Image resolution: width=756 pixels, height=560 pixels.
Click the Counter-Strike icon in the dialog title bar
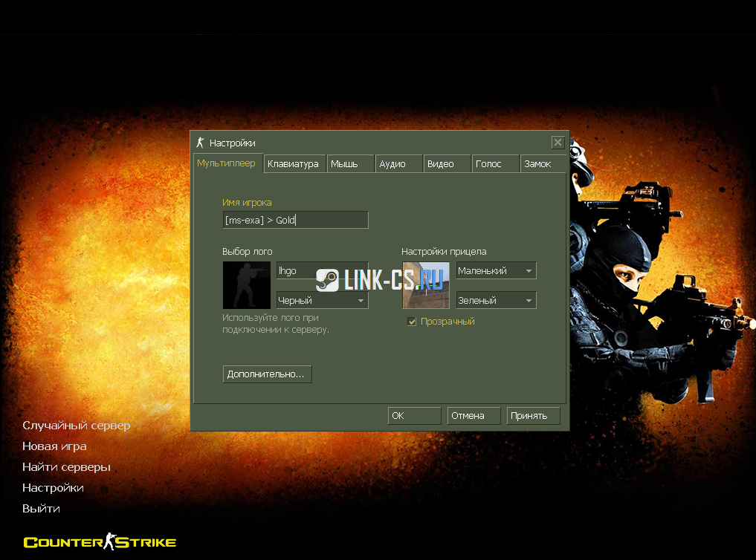click(x=199, y=143)
